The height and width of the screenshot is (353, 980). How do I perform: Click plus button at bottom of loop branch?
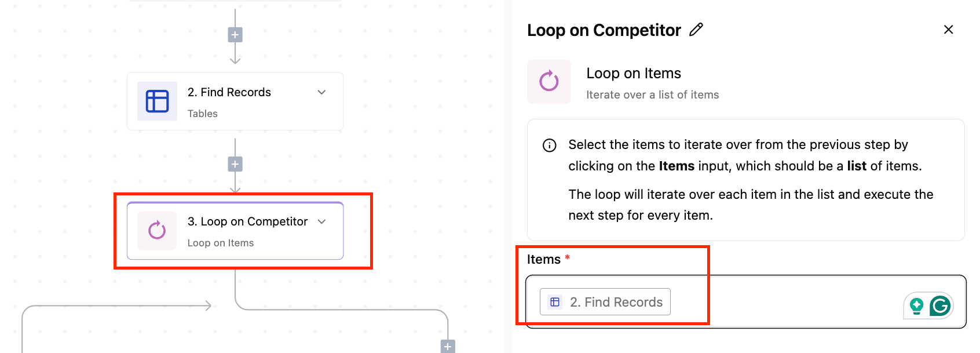pos(448,347)
